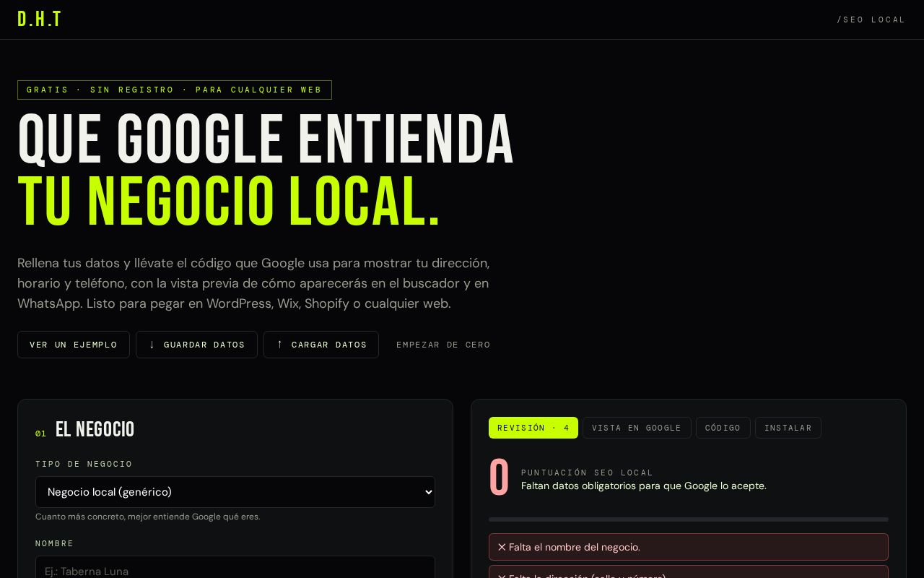Click the '01' section number
Screen dimensions: 924x578
point(40,433)
